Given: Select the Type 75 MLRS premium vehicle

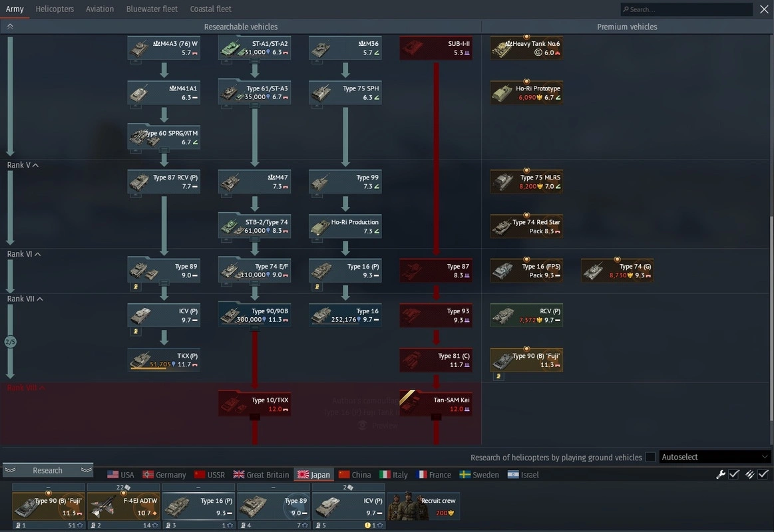Looking at the screenshot, I should coord(526,182).
